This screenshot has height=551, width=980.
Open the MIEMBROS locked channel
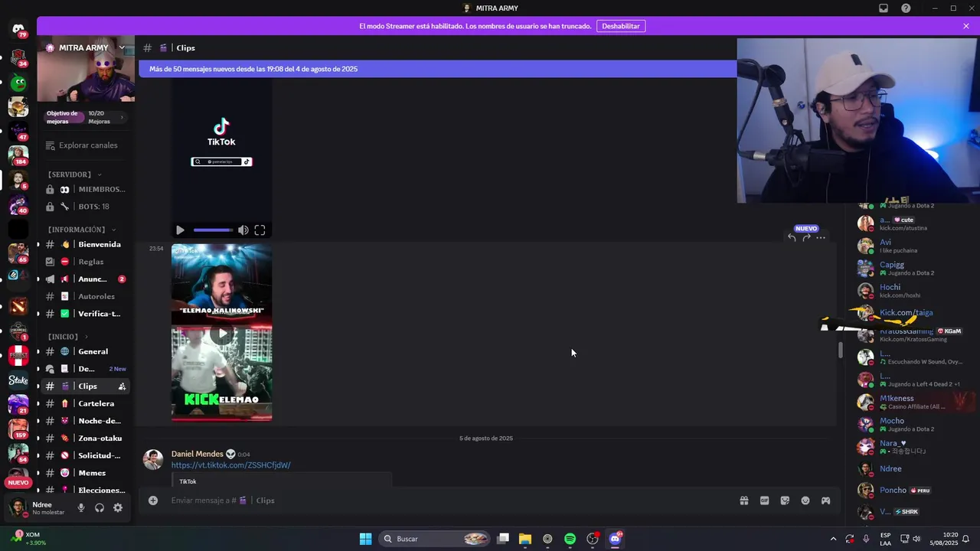pos(86,189)
